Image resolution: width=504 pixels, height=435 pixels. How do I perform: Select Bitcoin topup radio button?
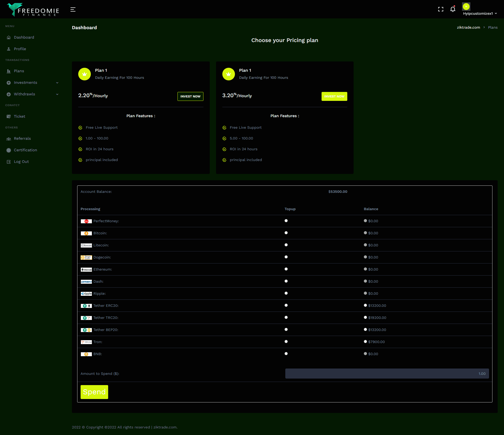(x=286, y=233)
